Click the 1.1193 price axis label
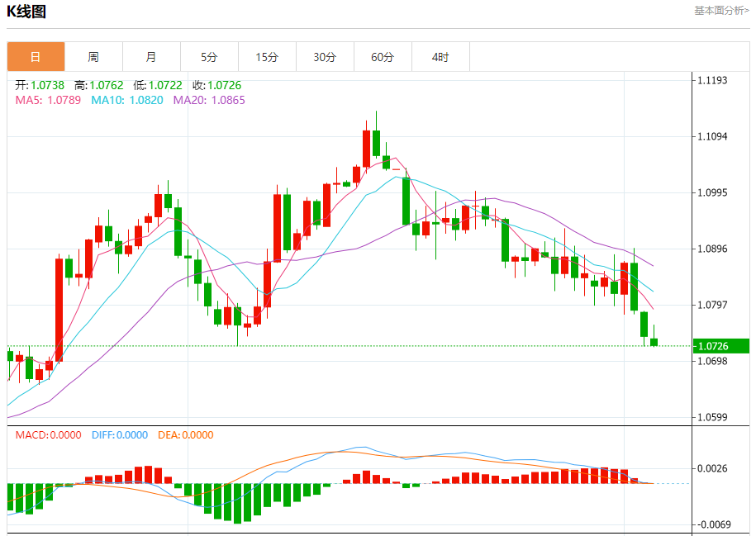756x536 pixels. click(712, 80)
